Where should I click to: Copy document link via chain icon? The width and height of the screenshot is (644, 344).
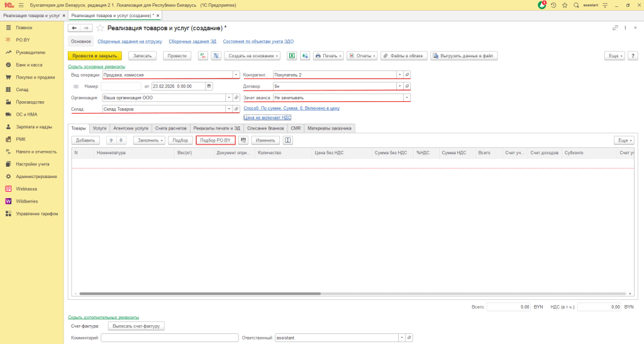coord(615,28)
